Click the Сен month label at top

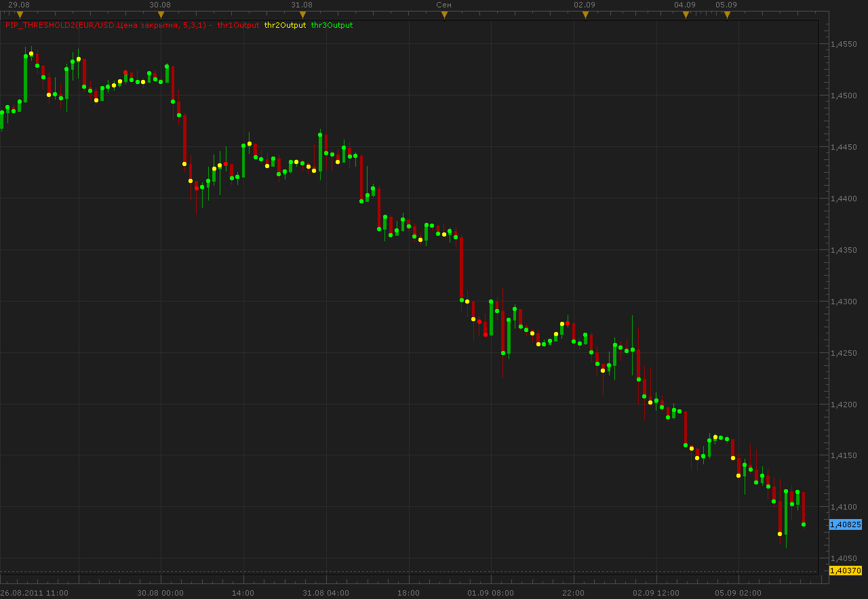click(443, 5)
